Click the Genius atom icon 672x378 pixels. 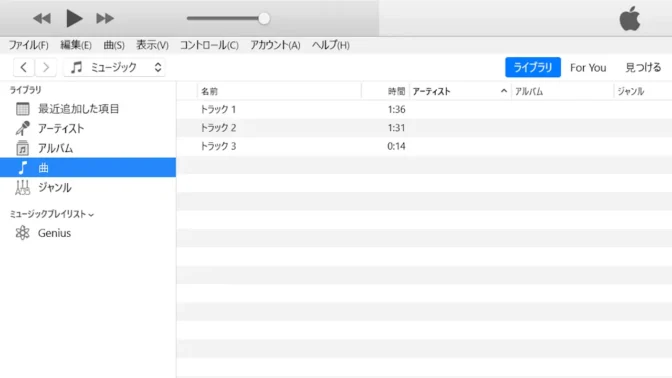coord(22,233)
